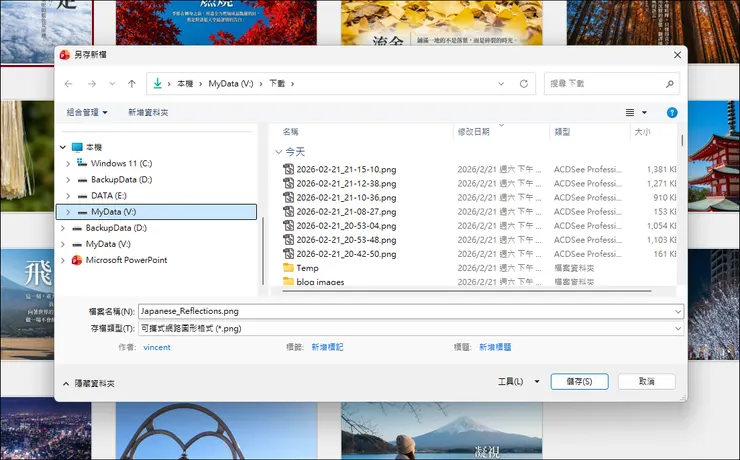Expand BackupData (D:) under 本機
Image resolution: width=740 pixels, height=460 pixels.
point(68,180)
